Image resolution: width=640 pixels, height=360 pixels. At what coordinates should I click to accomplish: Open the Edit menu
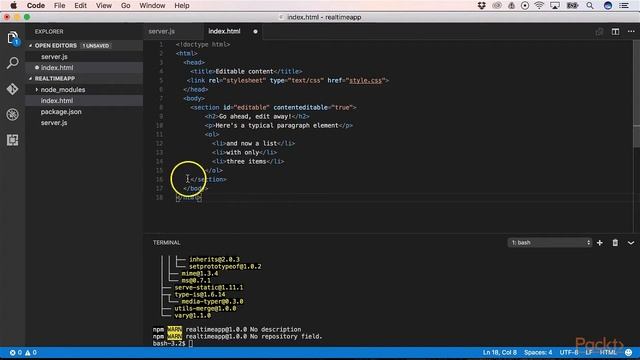point(80,5)
